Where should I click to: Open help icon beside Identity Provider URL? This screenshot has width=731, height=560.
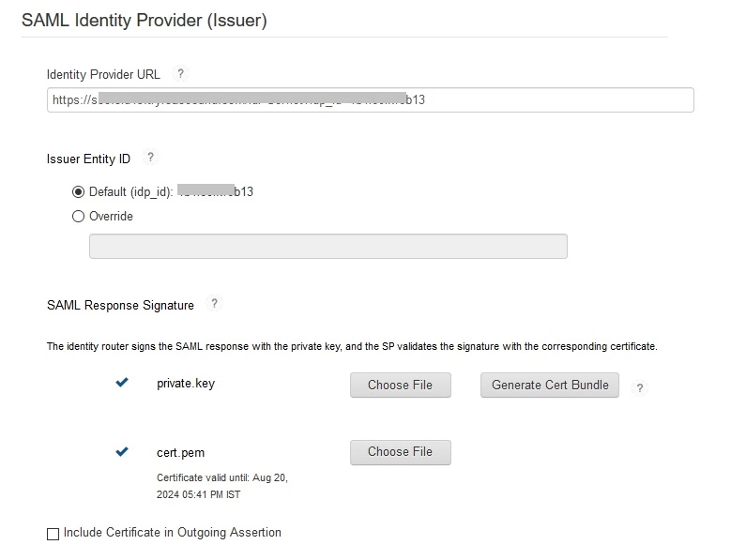[180, 73]
